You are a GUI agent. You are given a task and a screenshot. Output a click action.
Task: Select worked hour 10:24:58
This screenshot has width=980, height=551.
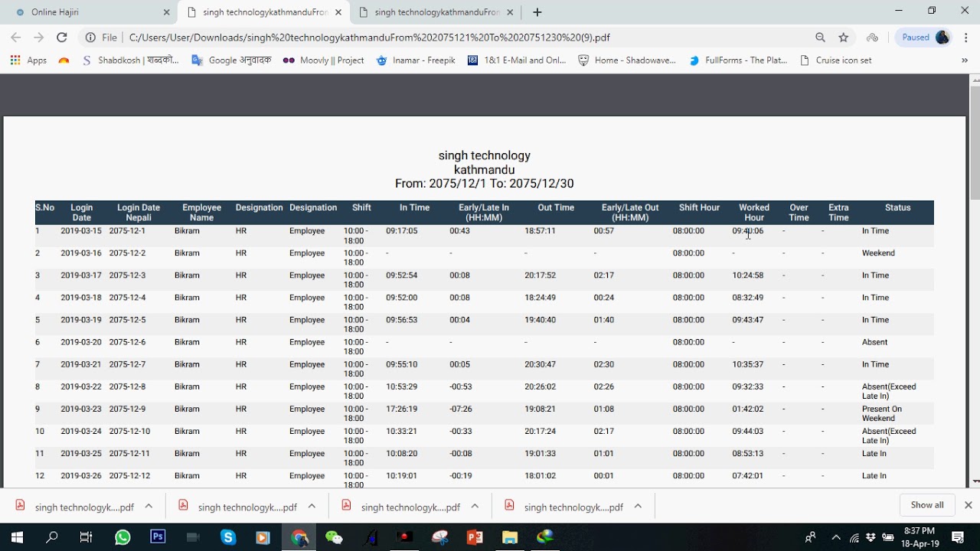tap(748, 275)
